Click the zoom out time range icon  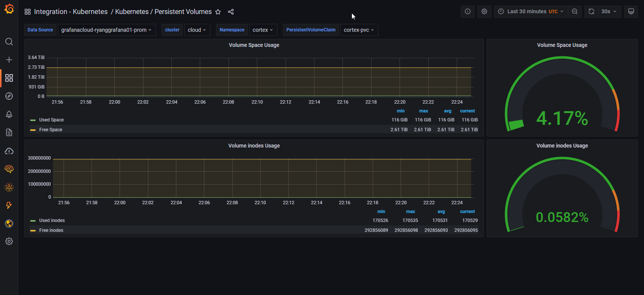(x=574, y=11)
